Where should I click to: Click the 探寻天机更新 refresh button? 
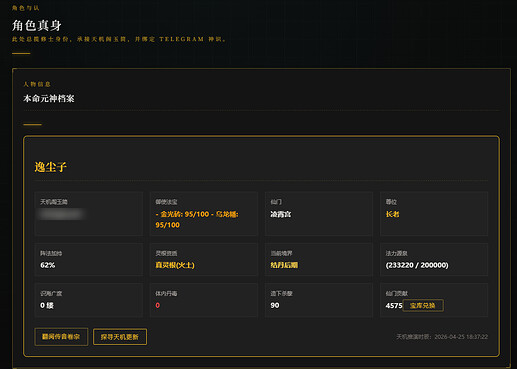click(120, 337)
